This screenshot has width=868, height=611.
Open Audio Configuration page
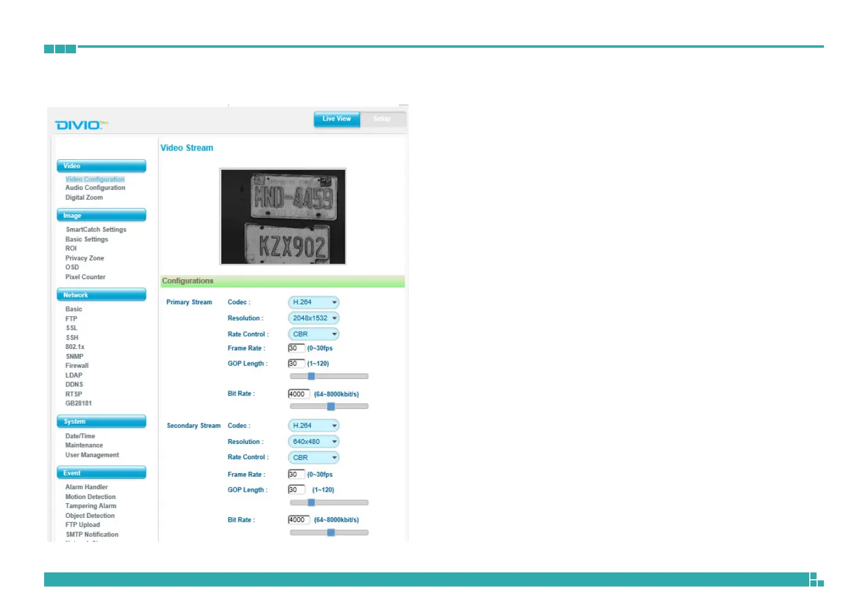point(95,188)
